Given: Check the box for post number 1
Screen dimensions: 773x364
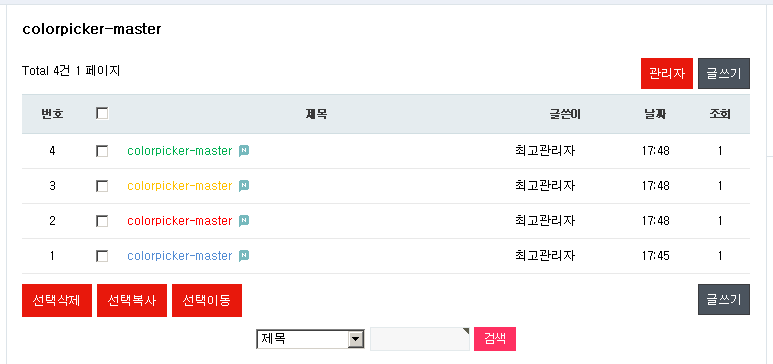Looking at the screenshot, I should [x=102, y=256].
